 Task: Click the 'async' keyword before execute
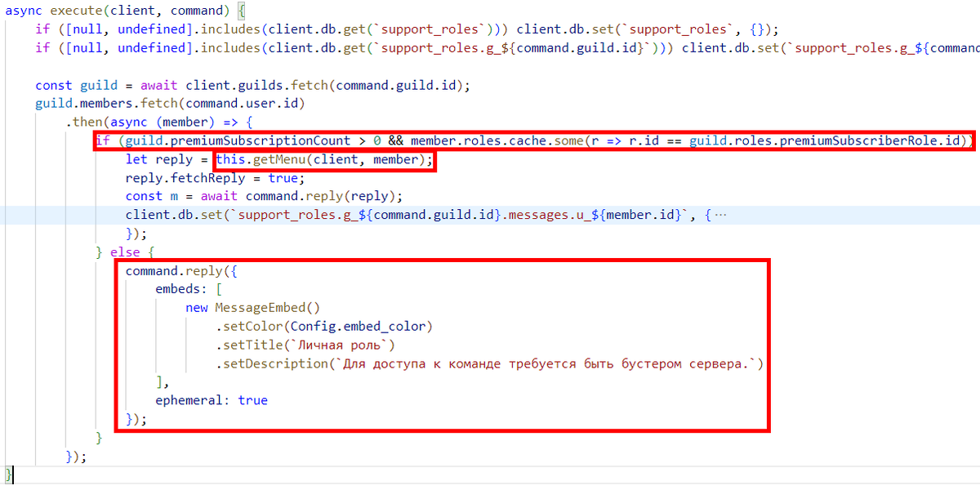pyautogui.click(x=25, y=11)
